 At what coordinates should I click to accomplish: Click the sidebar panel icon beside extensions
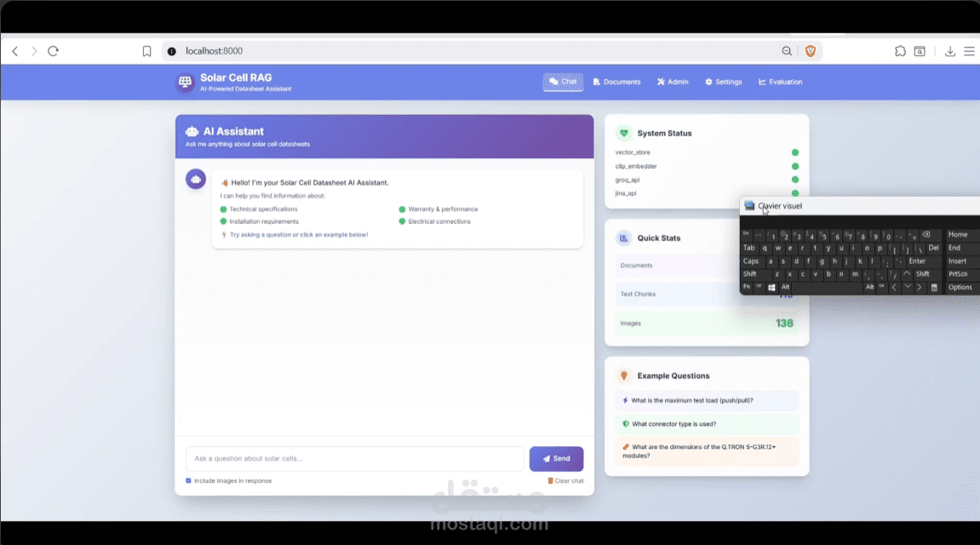[920, 51]
